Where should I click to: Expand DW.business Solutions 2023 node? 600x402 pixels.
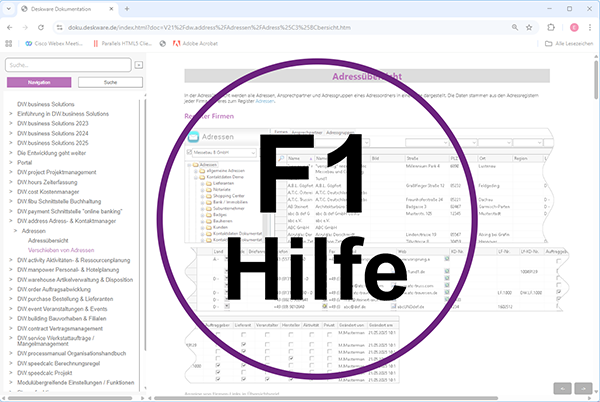[11, 123]
